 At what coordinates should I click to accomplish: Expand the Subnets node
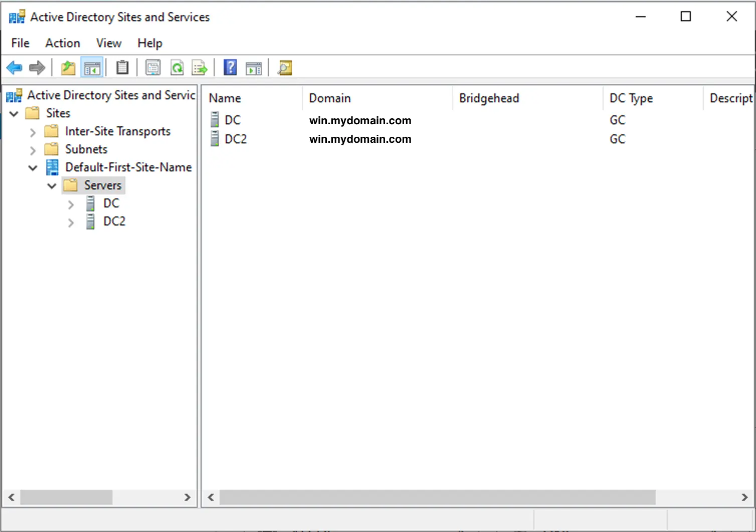[x=33, y=150]
